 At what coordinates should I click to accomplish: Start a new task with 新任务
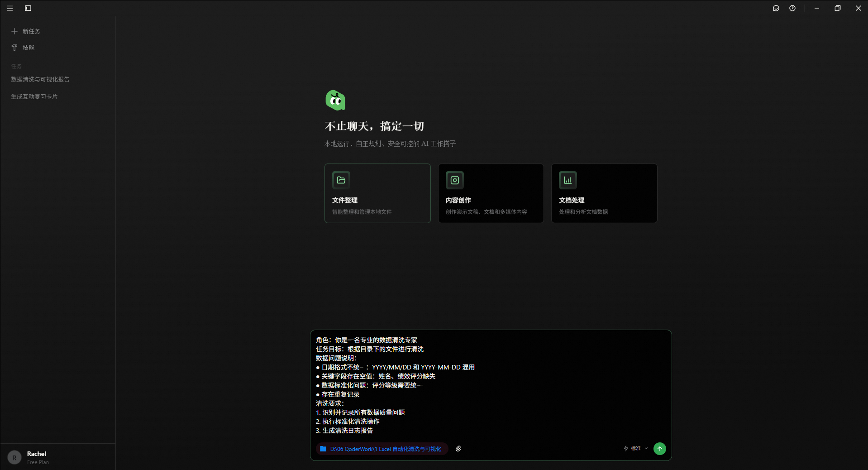pos(26,31)
